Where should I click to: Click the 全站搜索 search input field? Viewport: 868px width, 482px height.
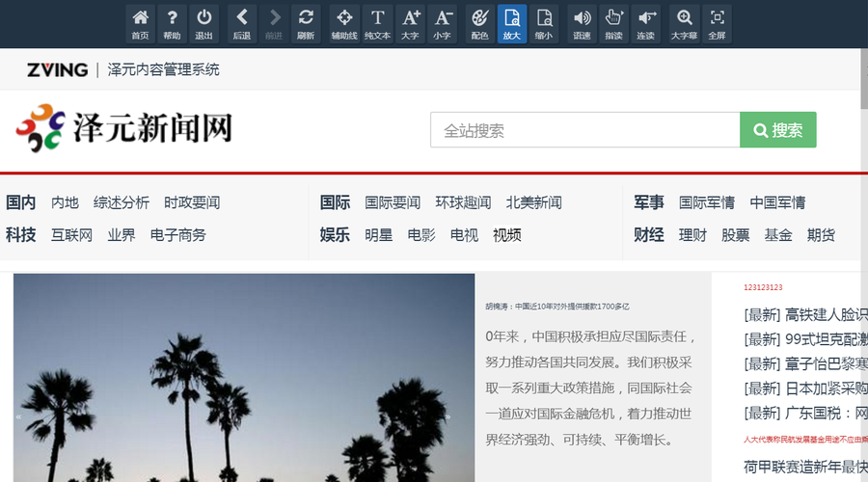(x=584, y=130)
